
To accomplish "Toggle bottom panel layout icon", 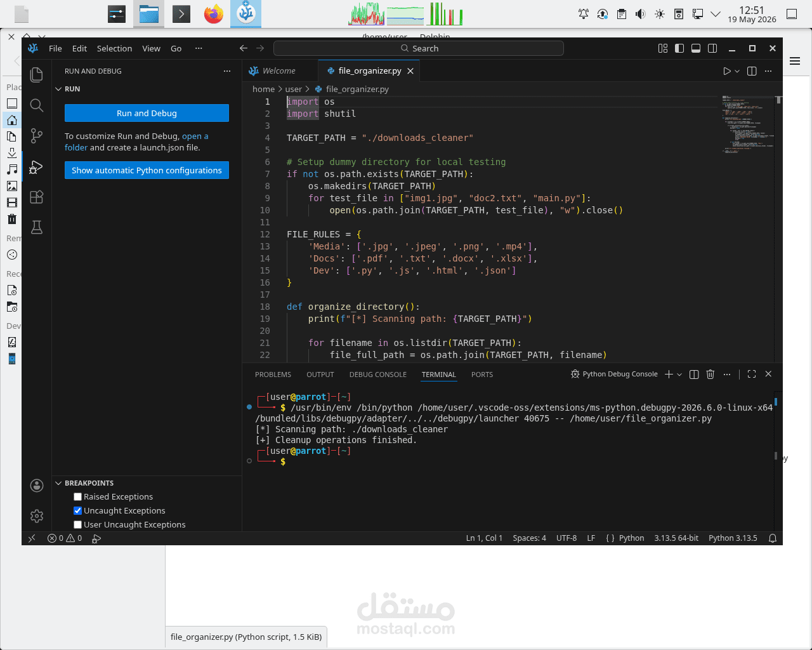I will (x=696, y=48).
